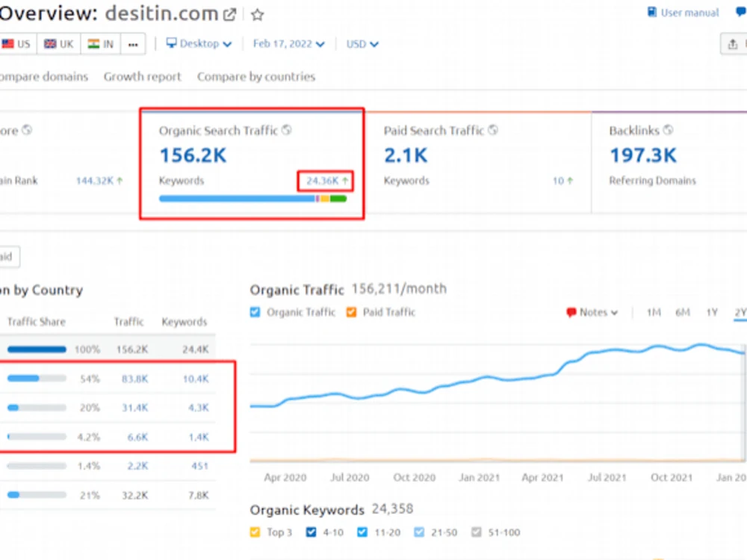This screenshot has width=747, height=560.
Task: Select 1Y chart range
Action: 712,312
